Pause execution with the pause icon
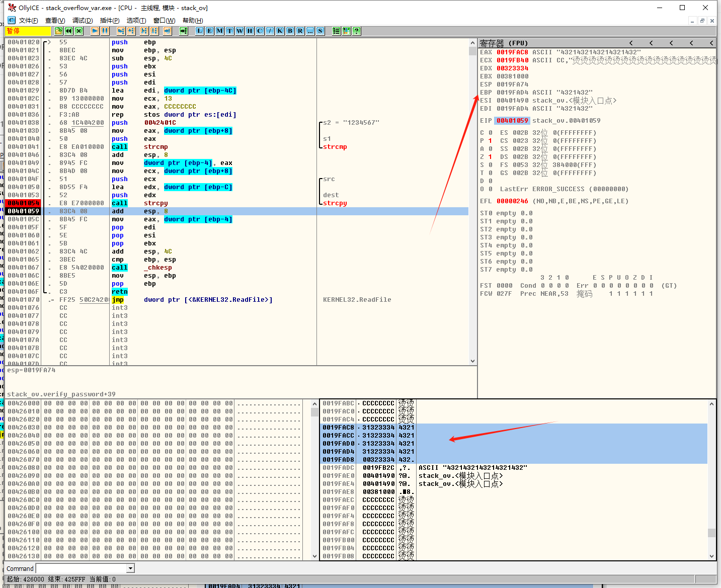 (105, 31)
